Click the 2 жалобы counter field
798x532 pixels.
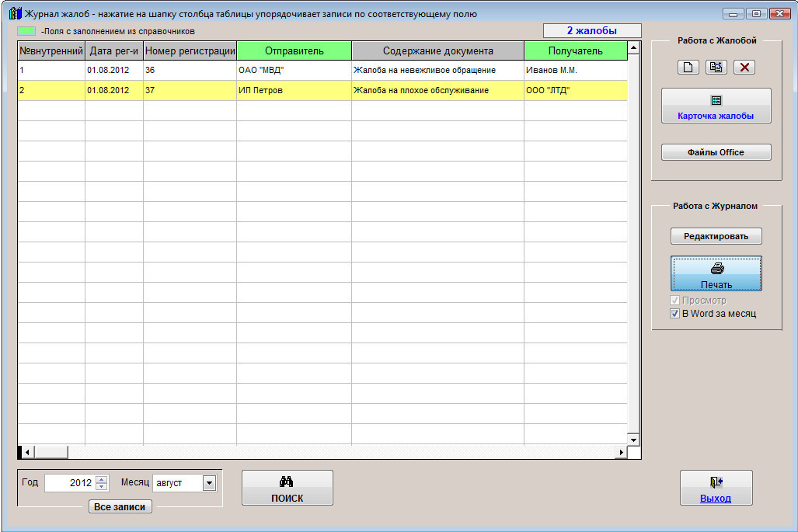click(x=592, y=30)
